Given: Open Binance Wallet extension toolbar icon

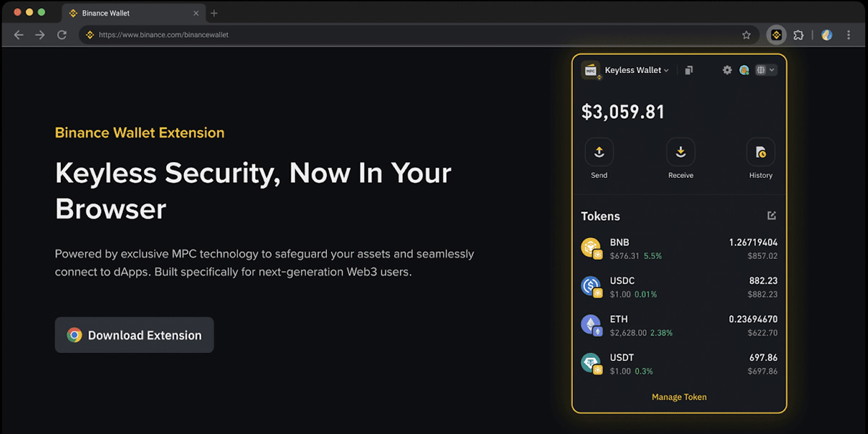Looking at the screenshot, I should pyautogui.click(x=777, y=35).
